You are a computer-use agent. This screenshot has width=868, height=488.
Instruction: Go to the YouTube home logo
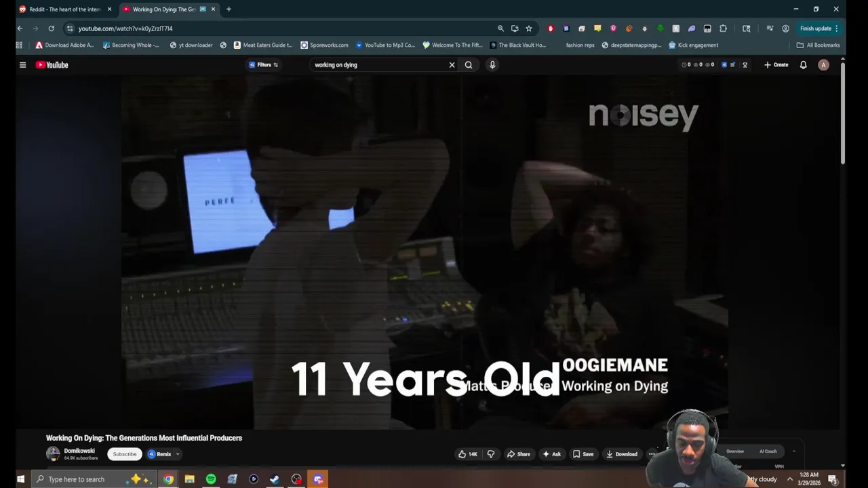tap(52, 65)
